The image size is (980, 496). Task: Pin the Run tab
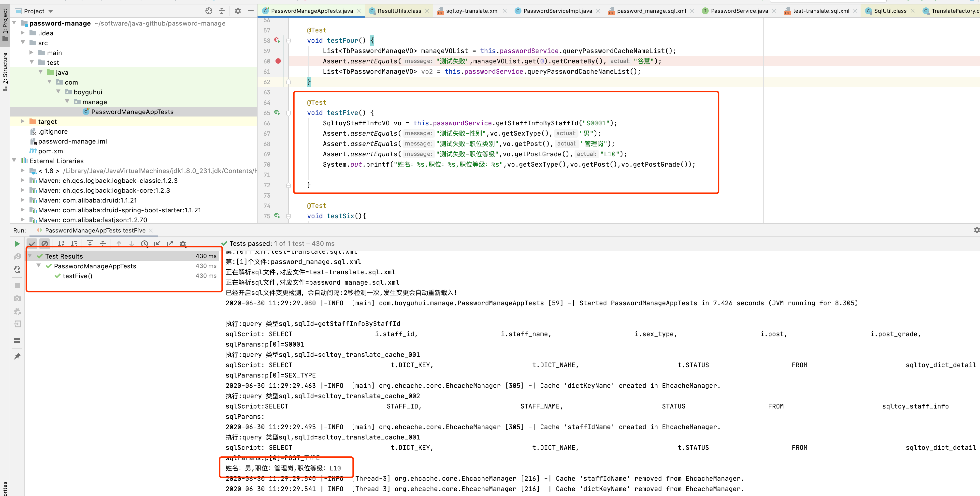tap(17, 356)
